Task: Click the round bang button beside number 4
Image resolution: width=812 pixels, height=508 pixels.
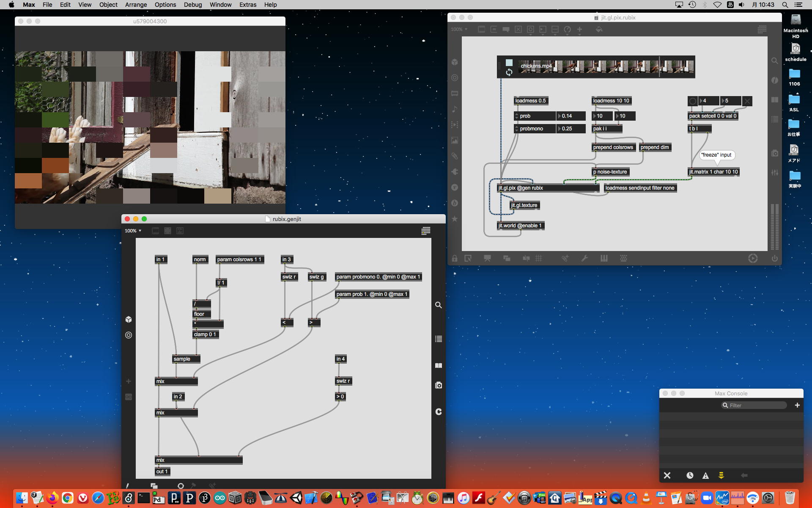Action: click(x=692, y=101)
